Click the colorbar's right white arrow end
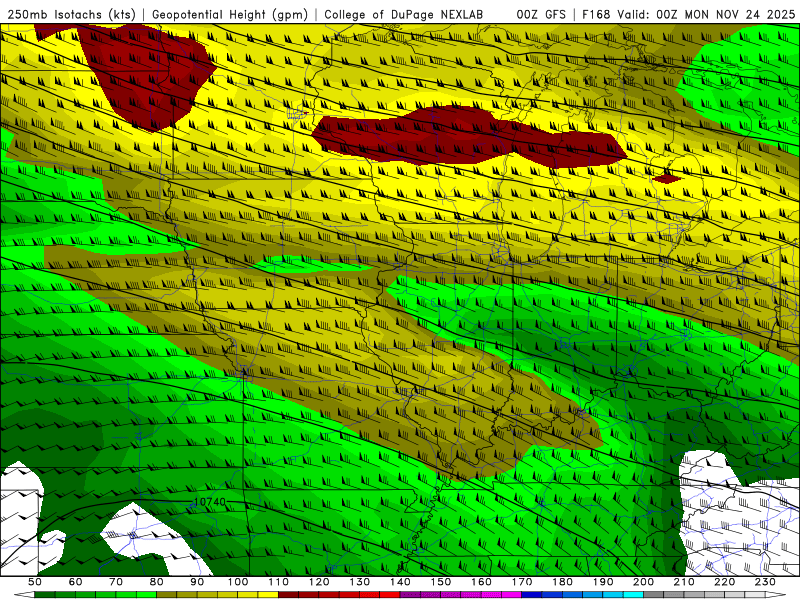 pyautogui.click(x=776, y=594)
